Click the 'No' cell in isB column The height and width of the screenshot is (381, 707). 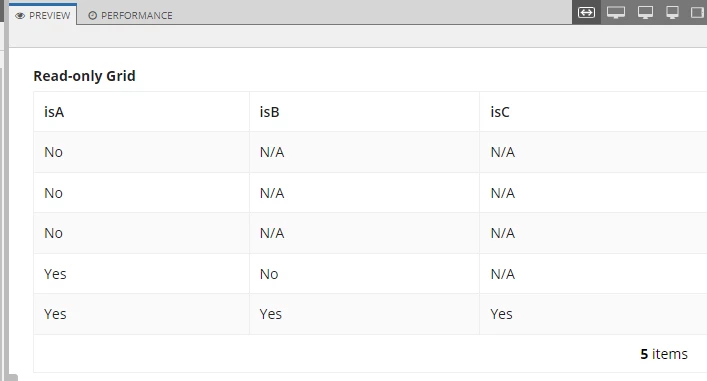[x=364, y=274]
